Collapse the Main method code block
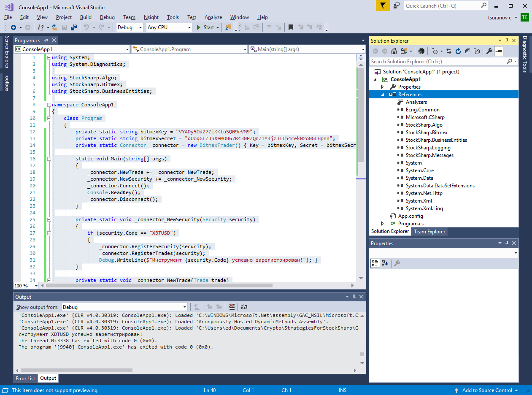 tap(49, 159)
